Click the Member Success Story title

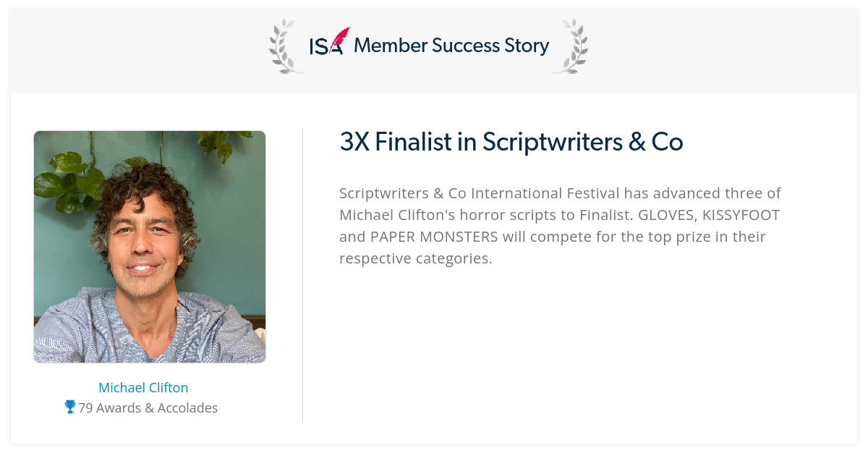tap(451, 46)
